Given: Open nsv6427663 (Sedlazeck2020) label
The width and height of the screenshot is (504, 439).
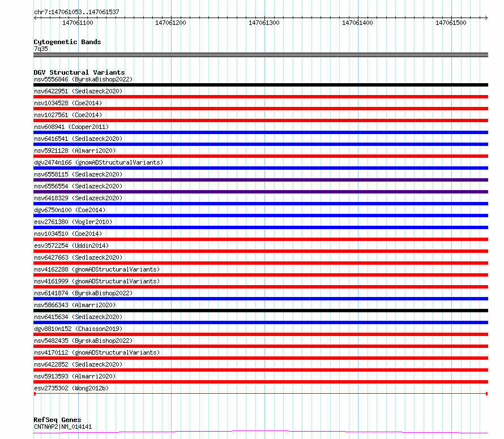Looking at the screenshot, I should [x=78, y=257].
